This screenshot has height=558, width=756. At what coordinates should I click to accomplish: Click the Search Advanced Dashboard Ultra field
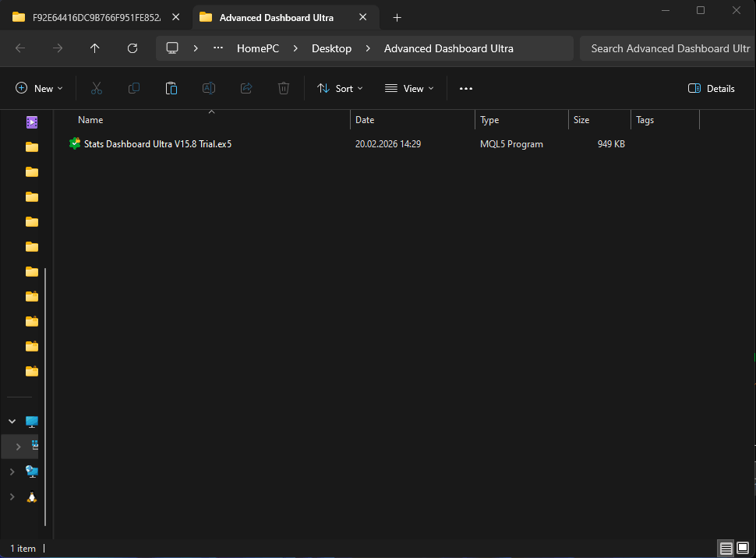tap(669, 48)
